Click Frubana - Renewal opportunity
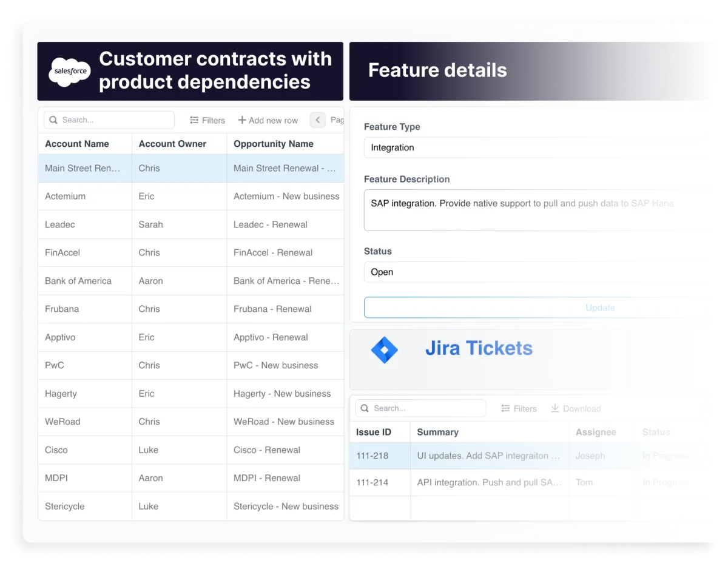The image size is (728, 566). click(x=272, y=309)
